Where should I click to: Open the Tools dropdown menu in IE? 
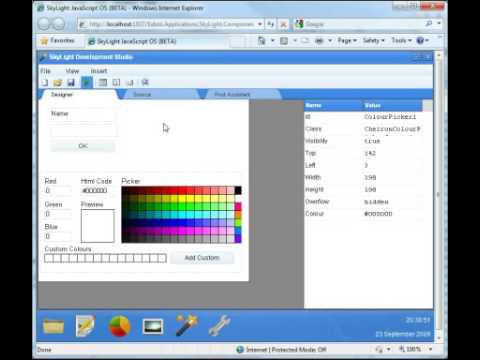(x=401, y=40)
